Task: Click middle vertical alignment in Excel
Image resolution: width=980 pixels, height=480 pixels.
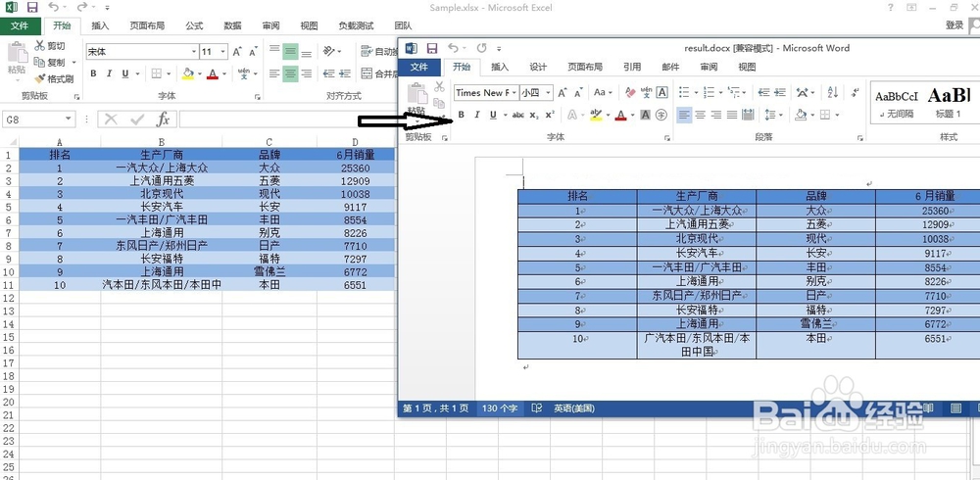Action: [290, 52]
